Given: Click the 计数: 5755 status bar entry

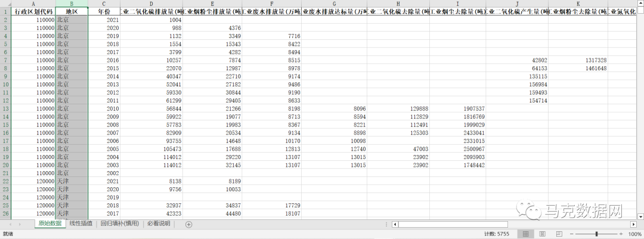Looking at the screenshot, I should [497, 234].
